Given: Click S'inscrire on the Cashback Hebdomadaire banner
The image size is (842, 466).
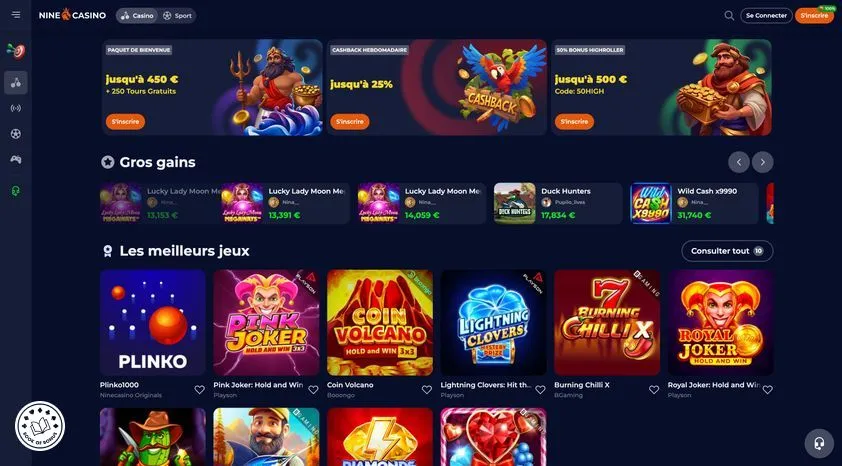Looking at the screenshot, I should tap(350, 122).
